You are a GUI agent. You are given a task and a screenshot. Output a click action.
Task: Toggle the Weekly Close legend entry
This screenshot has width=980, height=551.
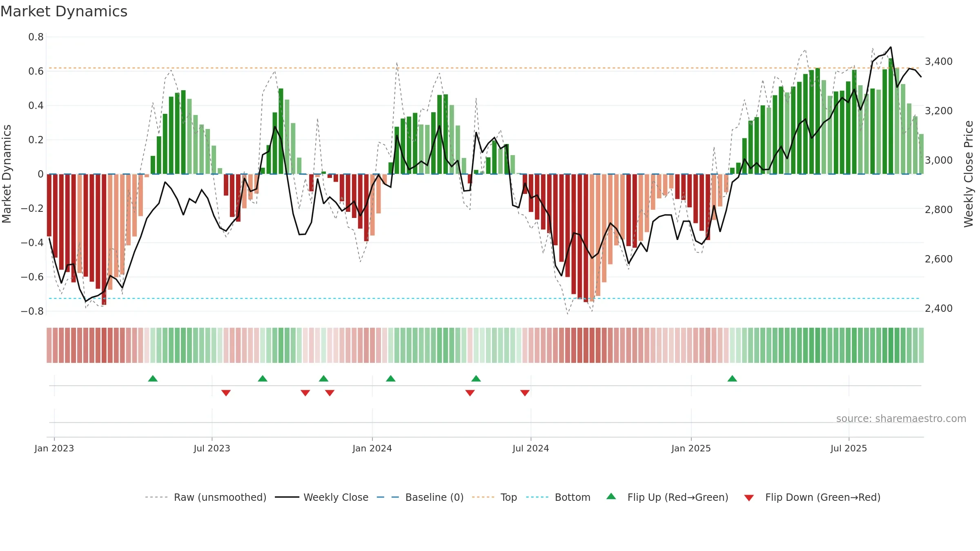click(x=322, y=497)
